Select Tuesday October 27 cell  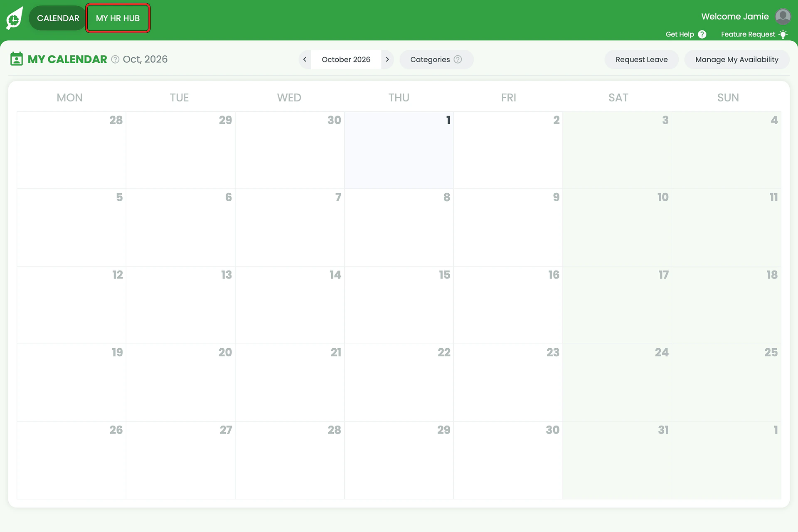pos(181,461)
